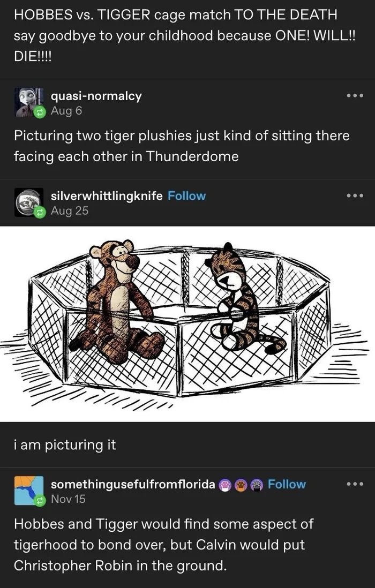
Task: Click the Aug 25 timestamp
Action: pos(69,212)
